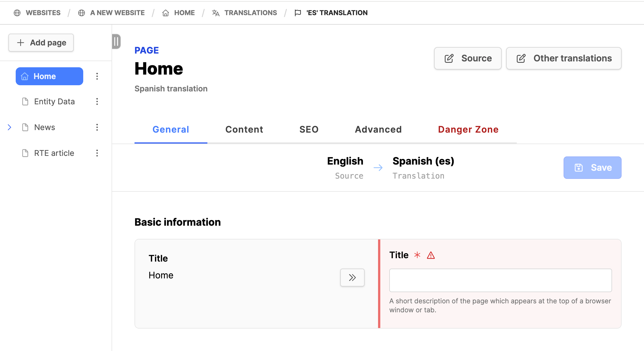Open the Entity Data three-dot options menu
Screen dimensions: 644x351
(97, 101)
